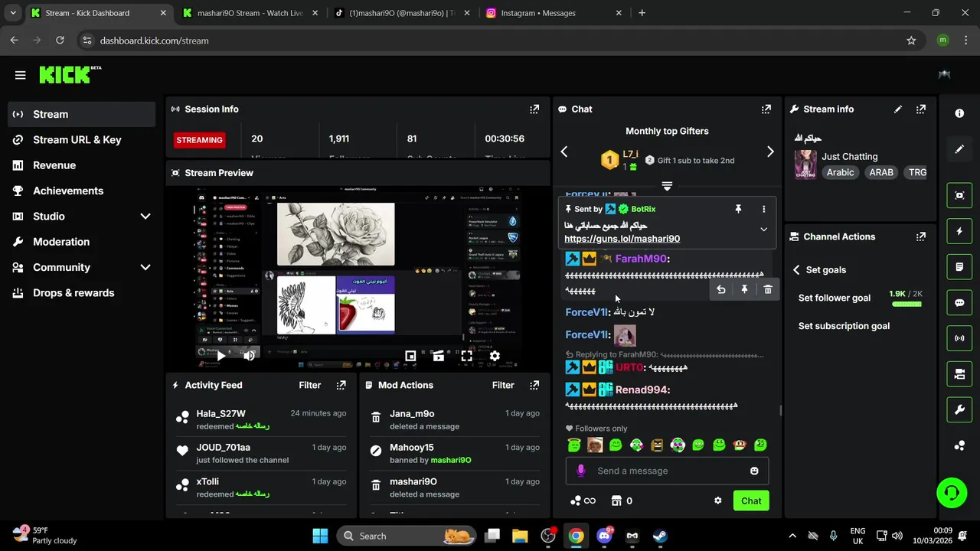Image resolution: width=980 pixels, height=551 pixels.
Task: Open stream preview player settings gear
Action: point(495,356)
